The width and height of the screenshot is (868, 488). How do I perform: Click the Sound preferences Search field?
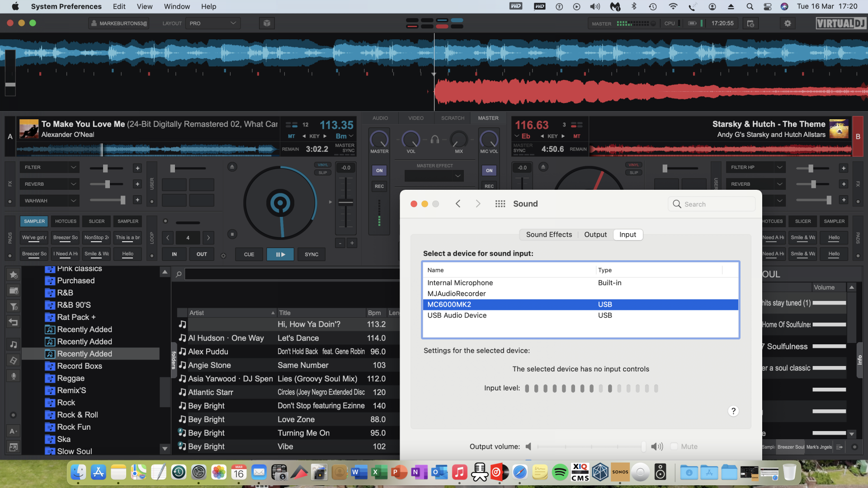(711, 204)
